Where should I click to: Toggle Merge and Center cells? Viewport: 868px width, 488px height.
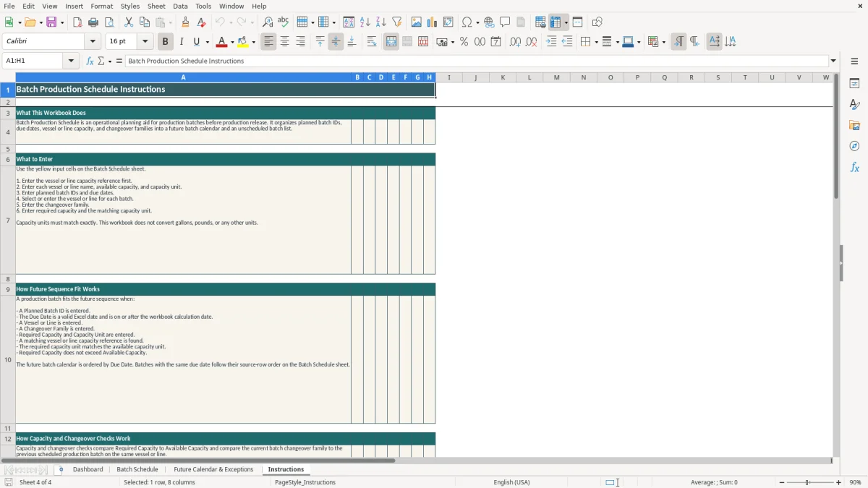391,42
